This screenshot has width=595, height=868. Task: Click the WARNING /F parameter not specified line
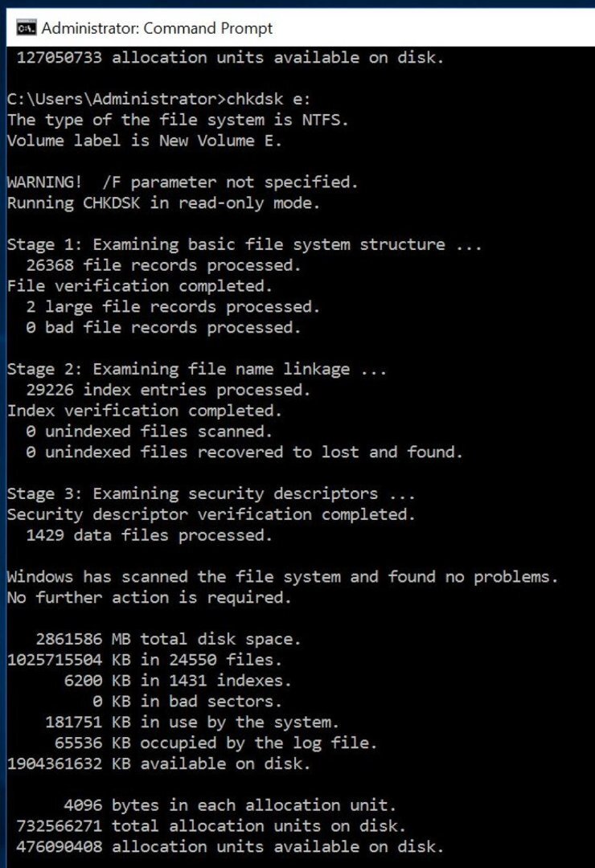183,182
